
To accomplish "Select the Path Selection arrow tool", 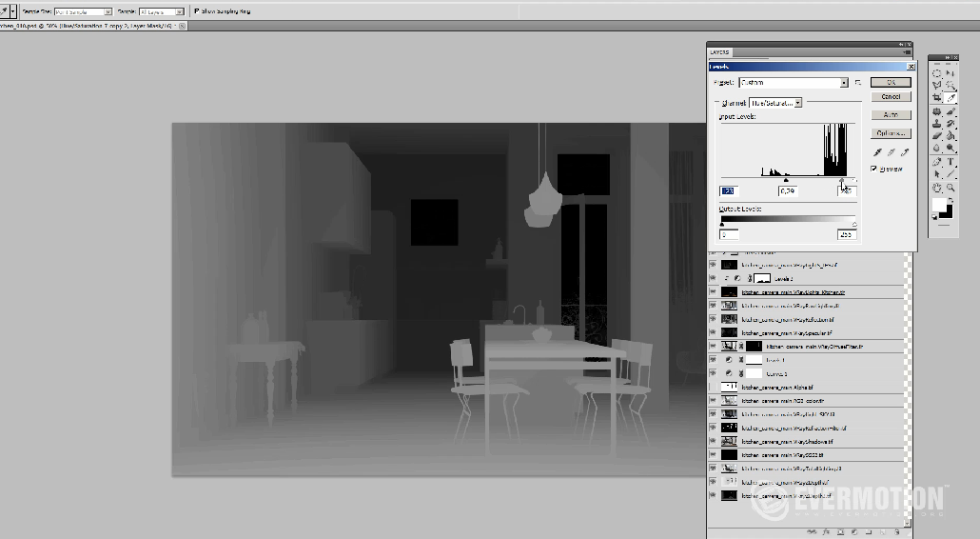I will click(x=936, y=174).
